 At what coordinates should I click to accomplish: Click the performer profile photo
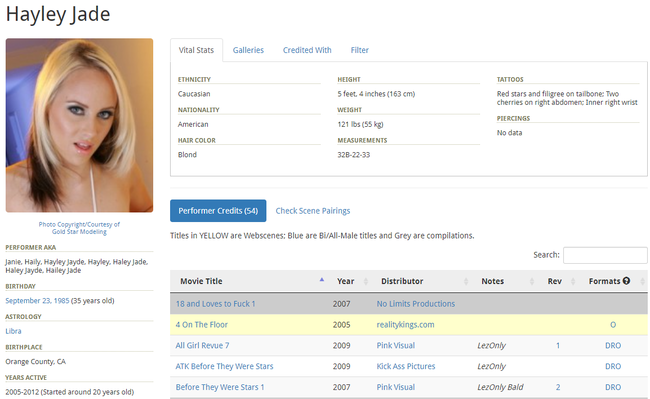[79, 125]
